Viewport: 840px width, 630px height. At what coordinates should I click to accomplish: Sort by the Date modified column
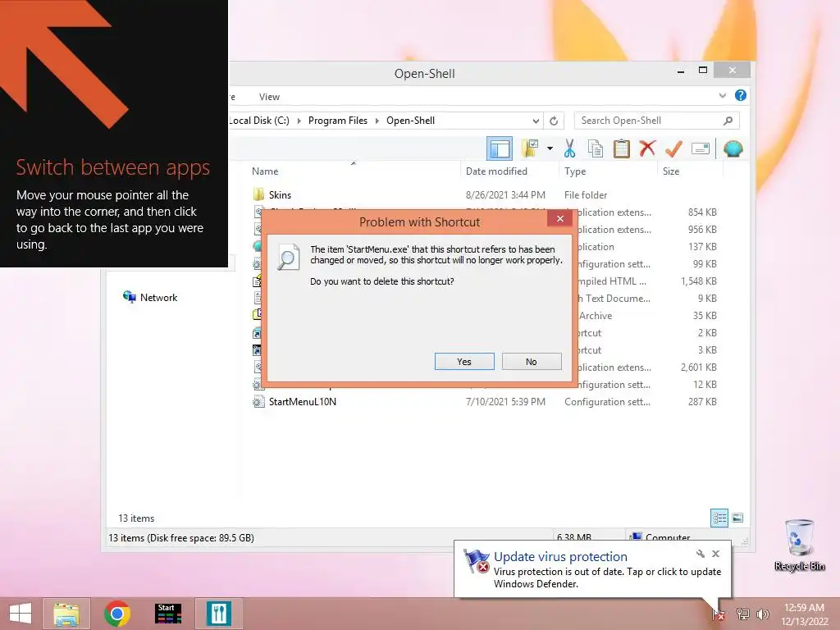click(496, 171)
